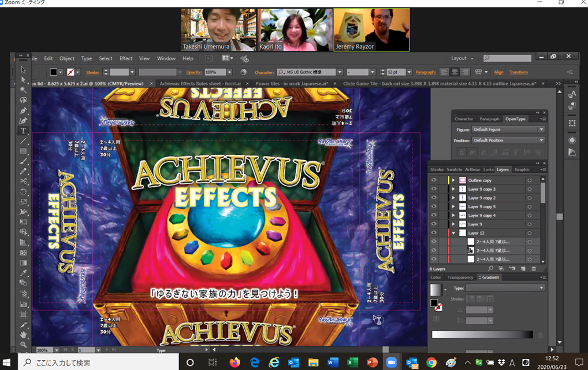Pick the Selection arrow tool
588x370 pixels.
(x=23, y=69)
